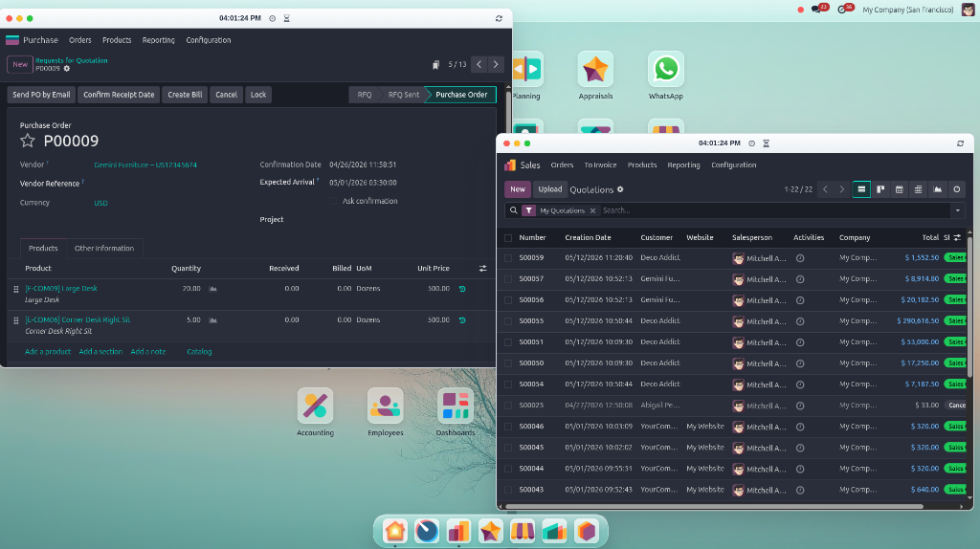Open the Appraisals star icon in dock
This screenshot has height=549, width=980.
coord(491,531)
